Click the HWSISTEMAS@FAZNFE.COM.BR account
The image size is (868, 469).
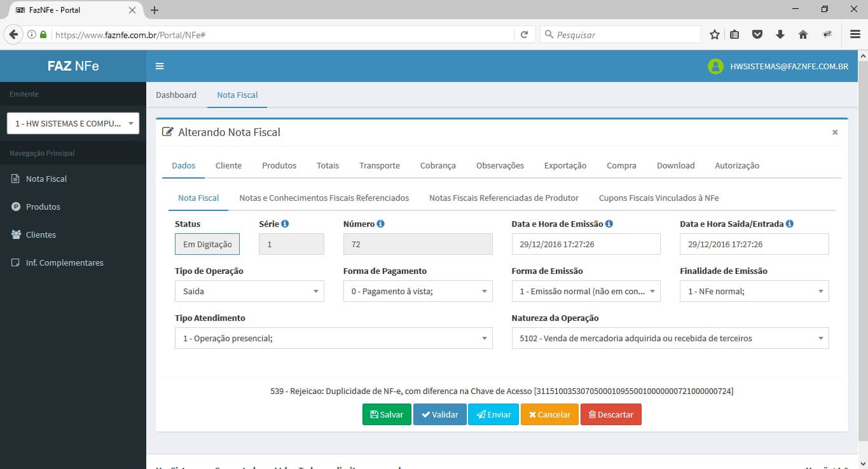(x=789, y=66)
